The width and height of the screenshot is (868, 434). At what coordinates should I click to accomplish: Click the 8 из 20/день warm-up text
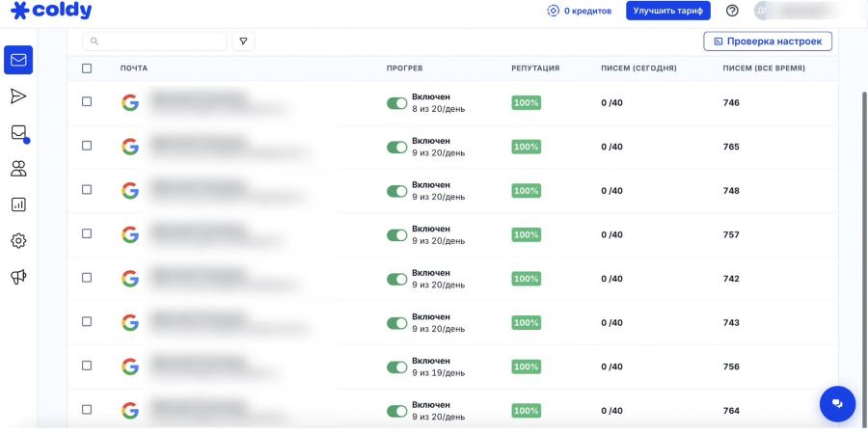(x=439, y=109)
